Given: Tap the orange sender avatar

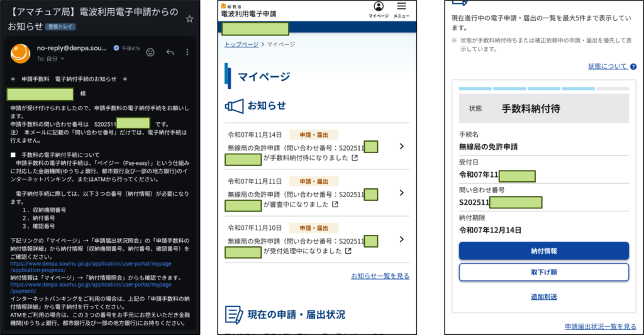Looking at the screenshot, I should (x=19, y=53).
